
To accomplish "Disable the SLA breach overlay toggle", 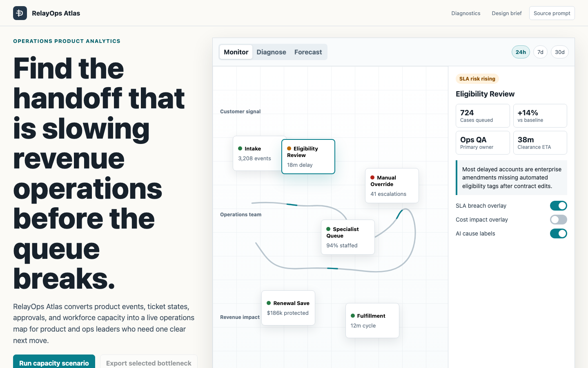I will 558,206.
